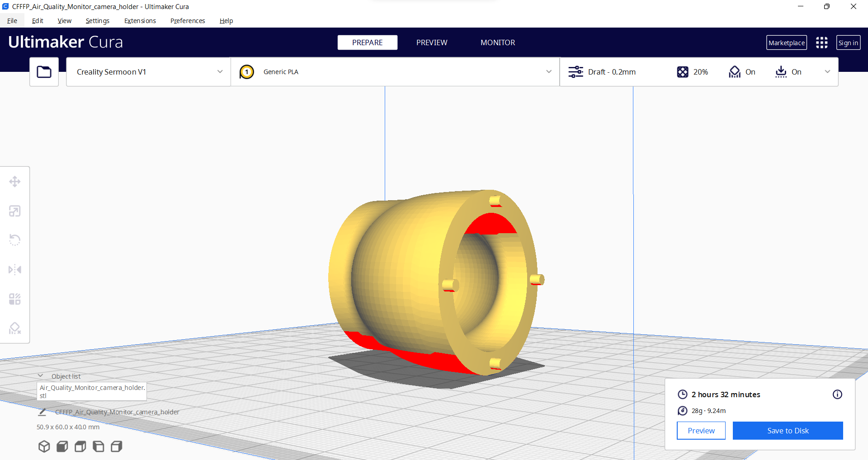The width and height of the screenshot is (868, 460).
Task: Click the Sign in button
Action: click(848, 42)
